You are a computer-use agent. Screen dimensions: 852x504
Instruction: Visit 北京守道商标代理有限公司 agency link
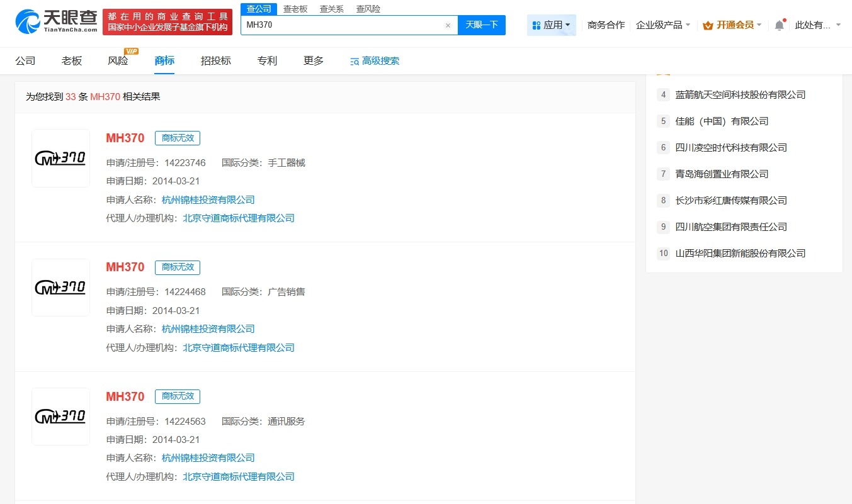tap(238, 218)
